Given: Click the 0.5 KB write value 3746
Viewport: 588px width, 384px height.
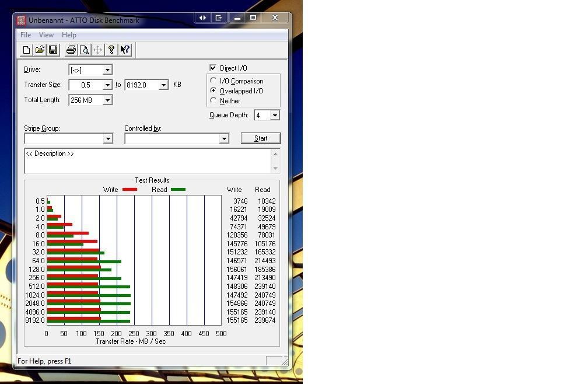Looking at the screenshot, I should [x=240, y=201].
